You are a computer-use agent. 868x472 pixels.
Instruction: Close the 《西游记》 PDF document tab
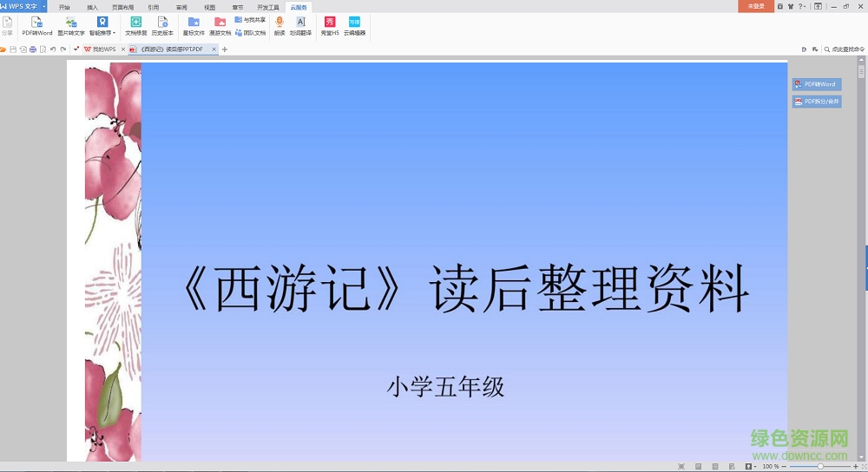point(214,49)
